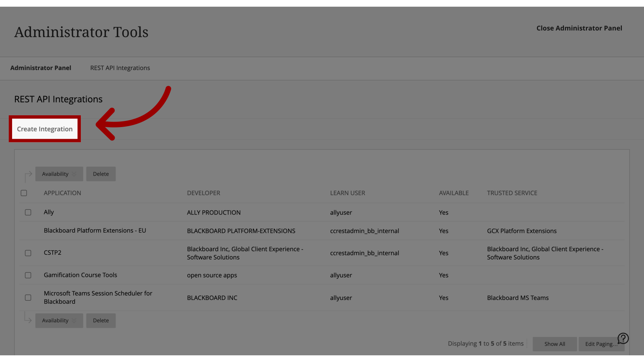Tick the Ally row checkbox
Viewport: 644px width, 362px height.
(x=28, y=213)
